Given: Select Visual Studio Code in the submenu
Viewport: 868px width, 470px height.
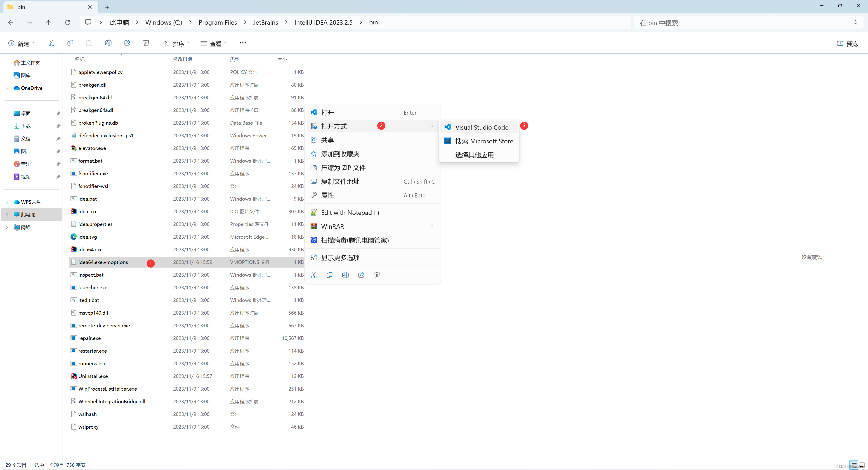Looking at the screenshot, I should [x=479, y=127].
